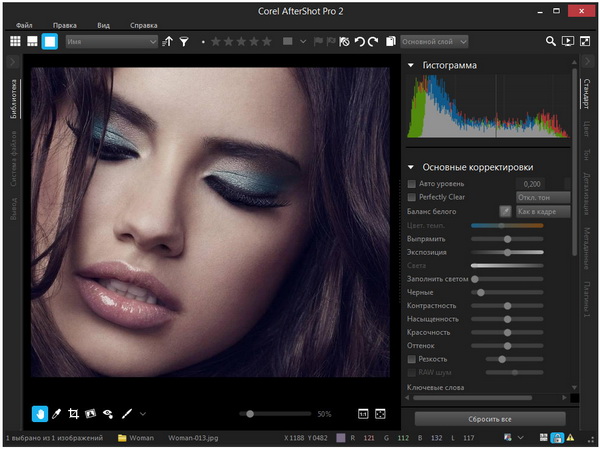Click the white balance eyedropper button
Screen dimensions: 600x449
[x=505, y=212]
